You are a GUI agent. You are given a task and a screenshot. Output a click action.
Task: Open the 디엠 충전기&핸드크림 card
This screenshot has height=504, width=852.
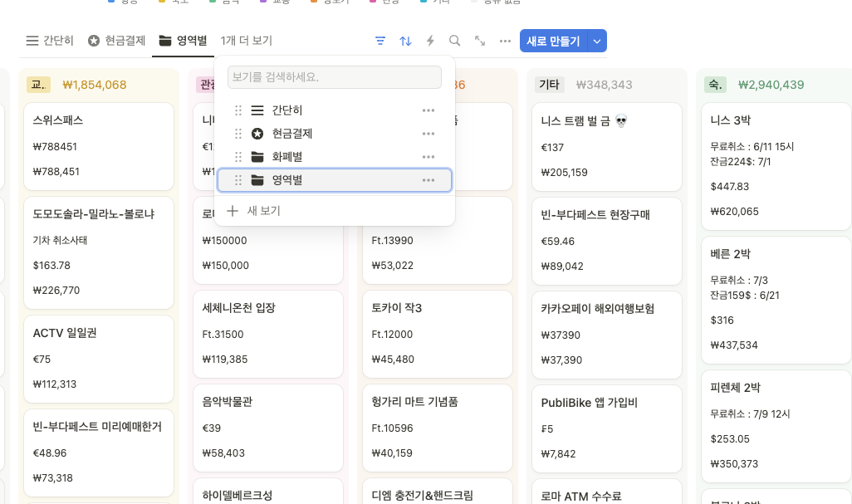click(438, 492)
